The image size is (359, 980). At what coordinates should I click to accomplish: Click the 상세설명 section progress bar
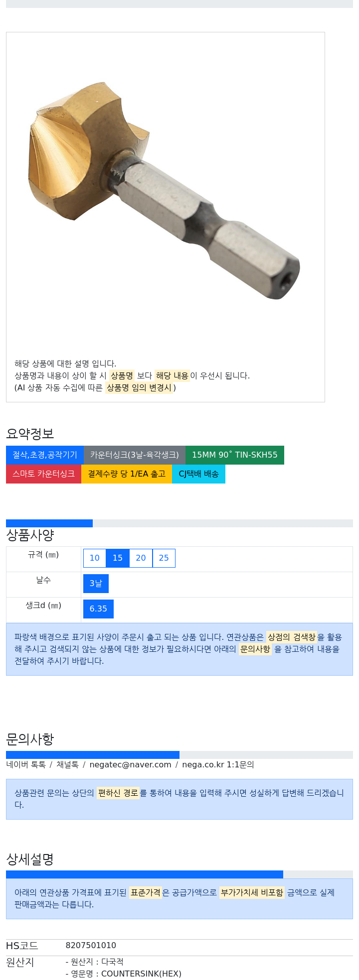tap(179, 874)
